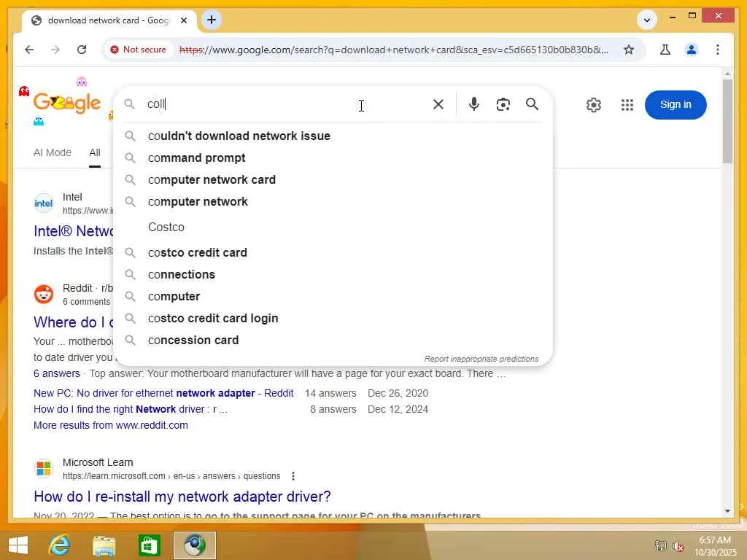Open Google quick settings gear

click(594, 105)
